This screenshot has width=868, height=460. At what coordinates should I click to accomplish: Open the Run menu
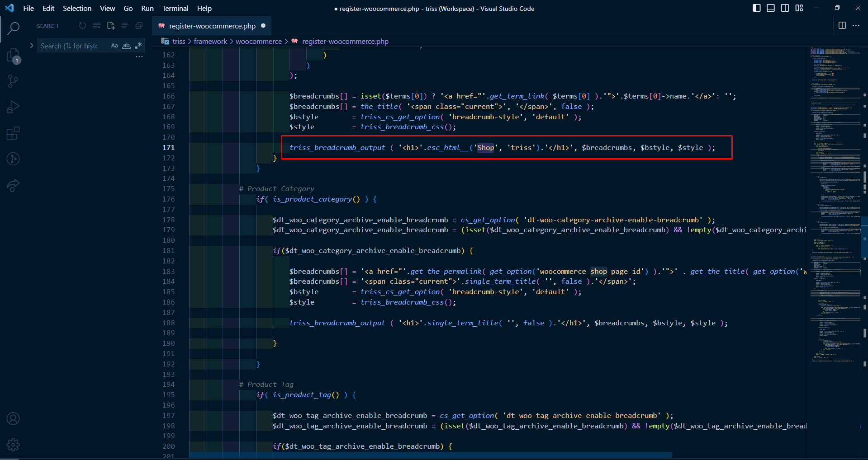tap(147, 8)
